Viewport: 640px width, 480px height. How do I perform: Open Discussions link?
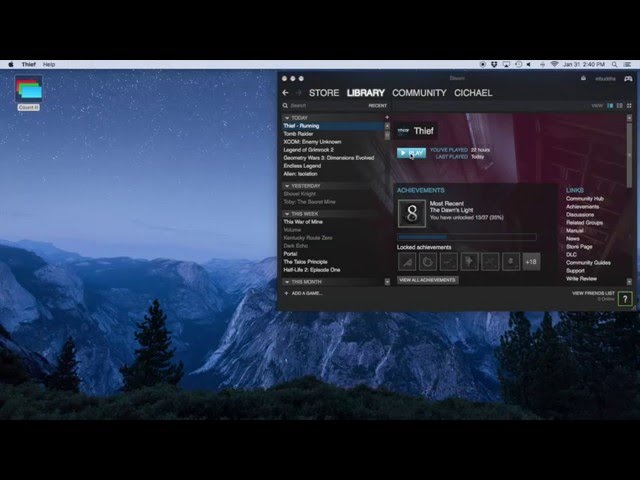pyautogui.click(x=580, y=215)
